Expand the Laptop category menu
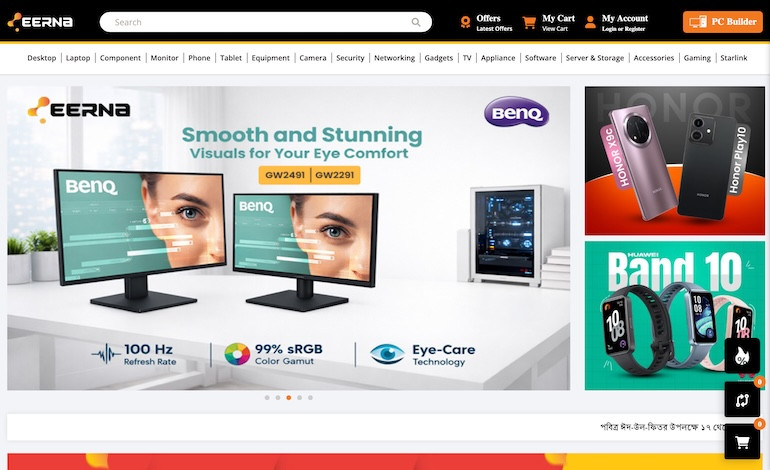The image size is (770, 470). [x=78, y=58]
